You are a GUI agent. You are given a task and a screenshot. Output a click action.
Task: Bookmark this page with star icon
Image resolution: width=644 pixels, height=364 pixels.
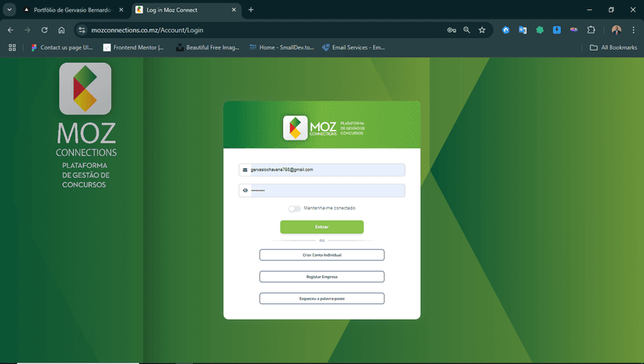[x=482, y=30]
